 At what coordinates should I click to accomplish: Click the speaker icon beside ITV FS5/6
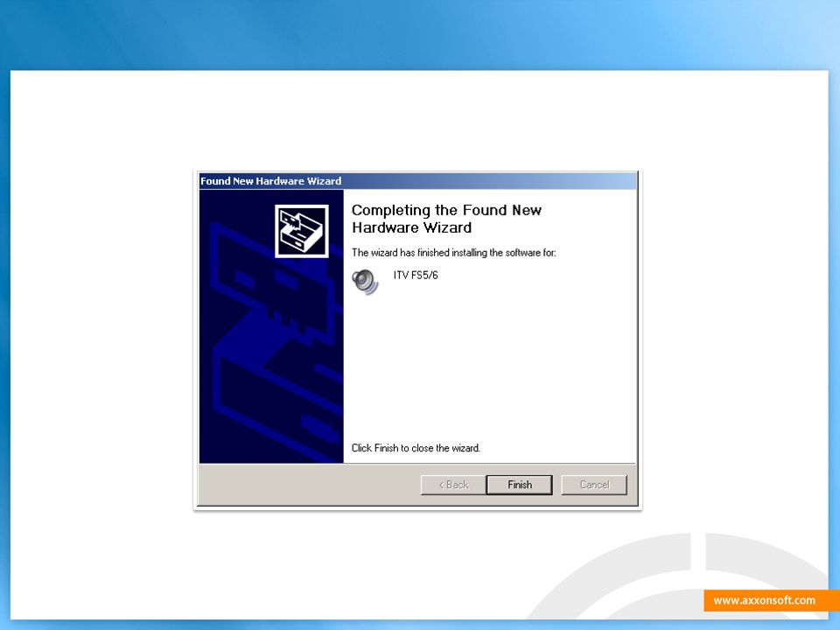coord(365,282)
